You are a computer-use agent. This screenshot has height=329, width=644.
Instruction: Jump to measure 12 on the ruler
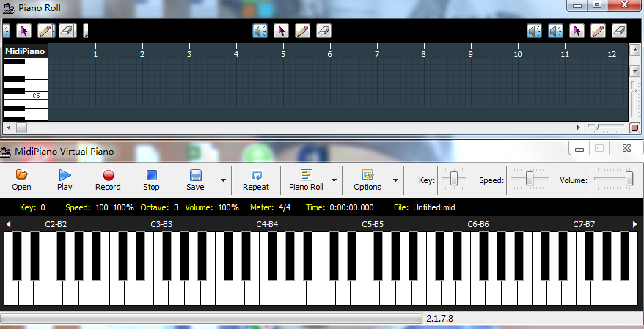coord(612,53)
